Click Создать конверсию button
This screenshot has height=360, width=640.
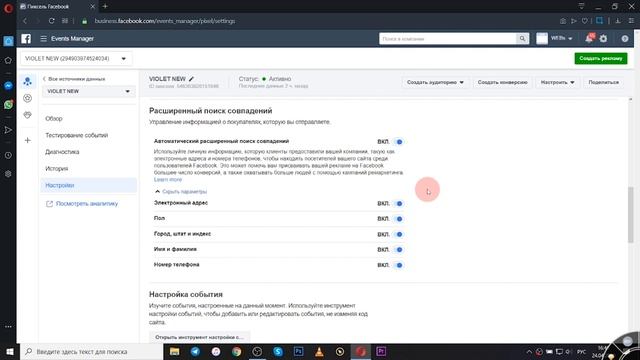point(502,82)
